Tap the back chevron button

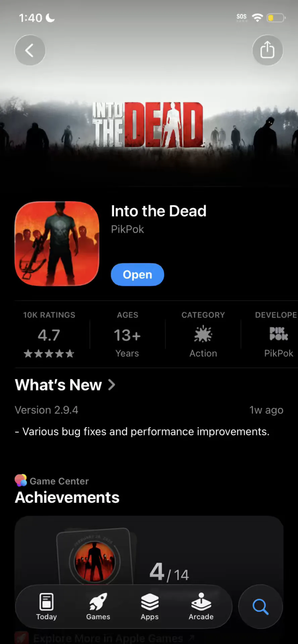[x=30, y=50]
